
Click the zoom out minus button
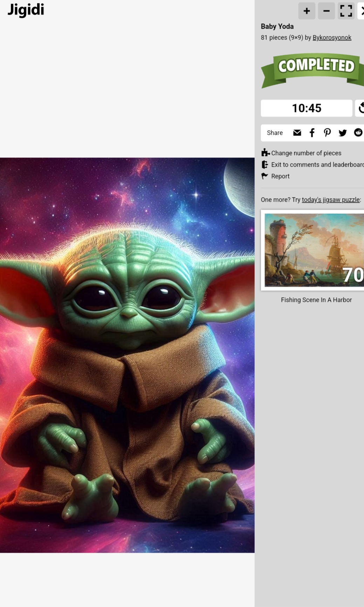pos(326,11)
